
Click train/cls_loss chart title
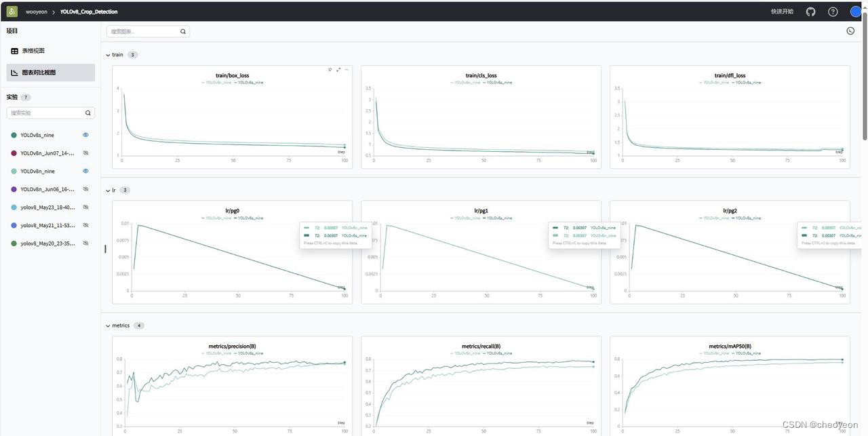(x=481, y=75)
